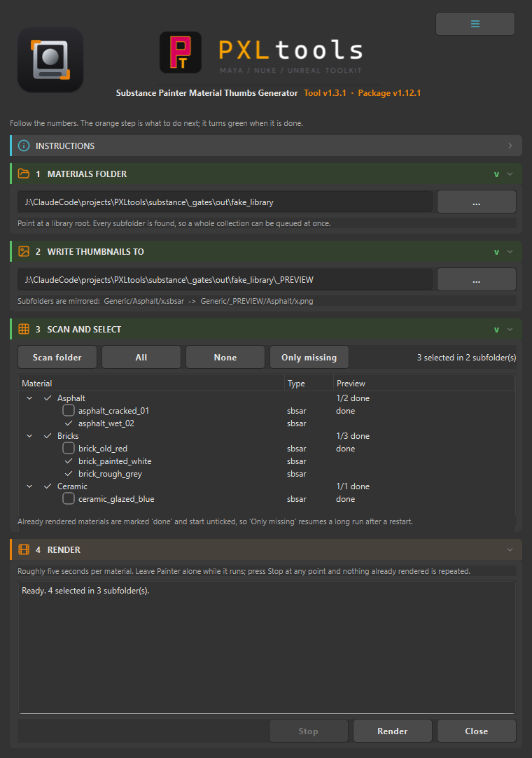Toggle the Ceramic folder checkbox
Image resolution: width=532 pixels, height=758 pixels.
48,486
